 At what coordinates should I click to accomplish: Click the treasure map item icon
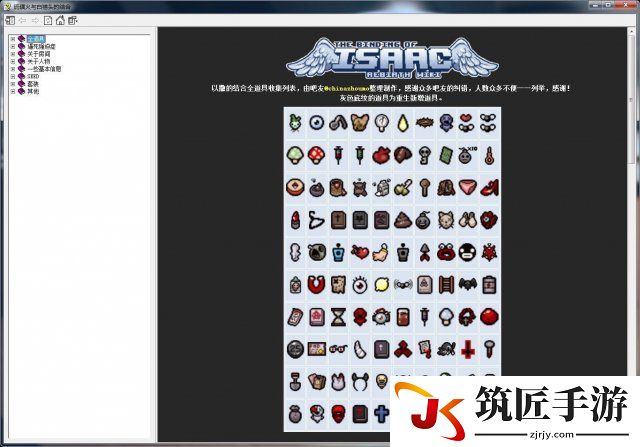pos(338,285)
